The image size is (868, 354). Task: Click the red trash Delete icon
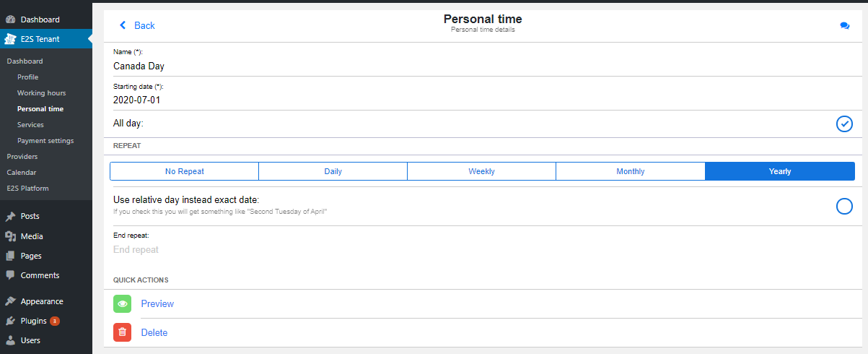click(x=123, y=332)
